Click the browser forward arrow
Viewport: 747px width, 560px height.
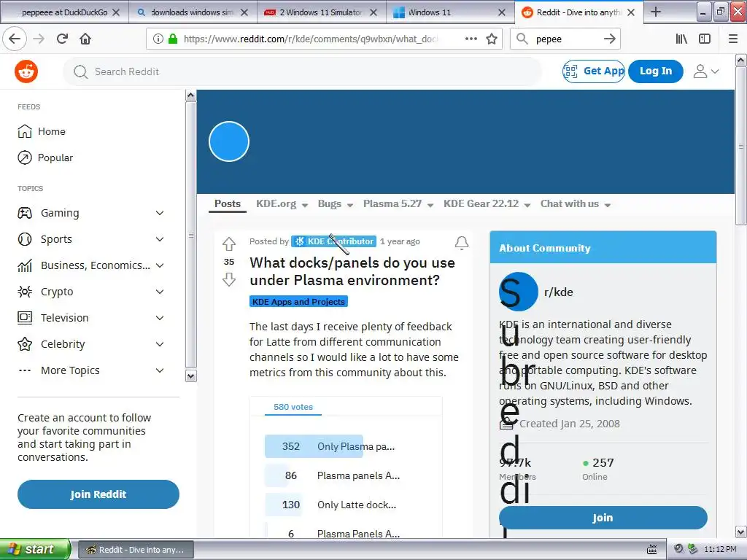(39, 39)
